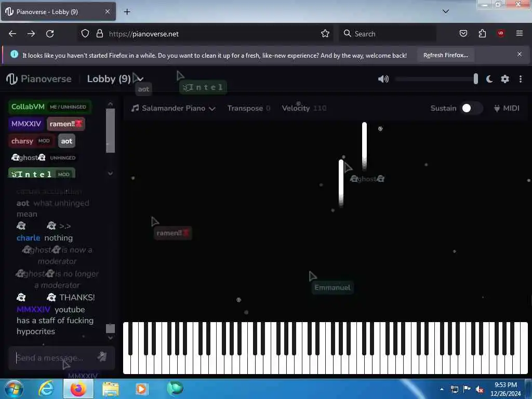
Task: Click the MIDI plug icon
Action: pyautogui.click(x=497, y=108)
